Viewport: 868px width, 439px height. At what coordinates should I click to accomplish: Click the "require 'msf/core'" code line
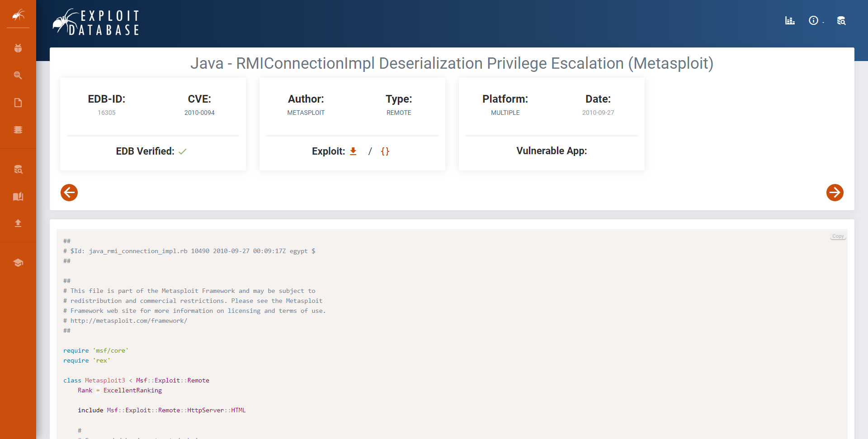(96, 350)
